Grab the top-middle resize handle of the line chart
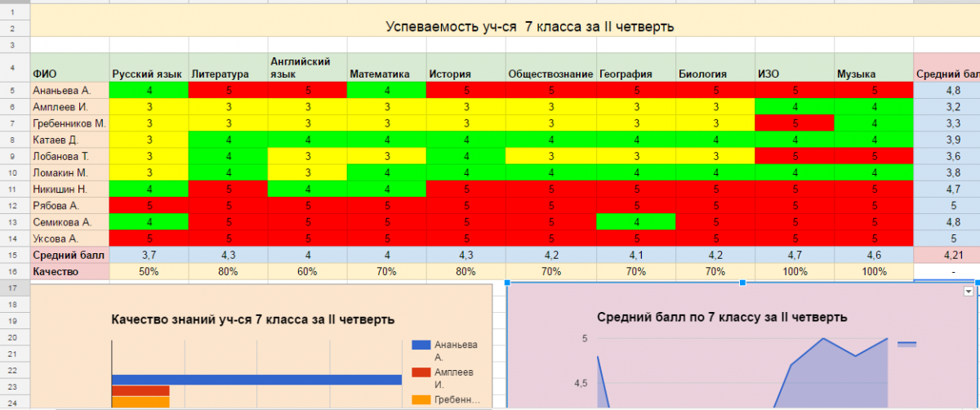Image resolution: width=980 pixels, height=410 pixels. [x=742, y=283]
